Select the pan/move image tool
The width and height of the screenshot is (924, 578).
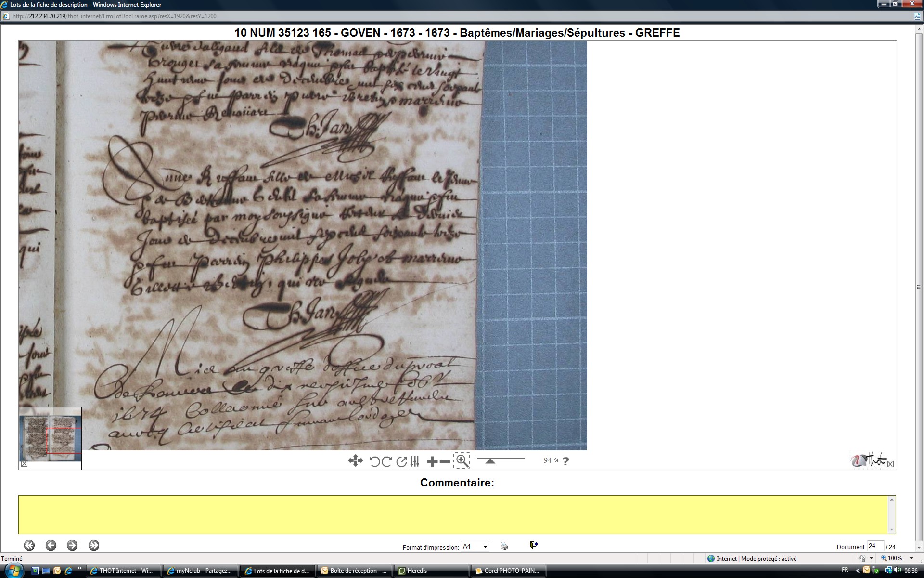point(355,461)
